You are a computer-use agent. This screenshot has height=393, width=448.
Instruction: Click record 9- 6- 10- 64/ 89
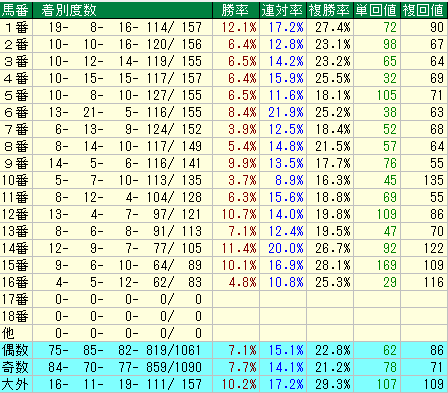click(x=129, y=265)
